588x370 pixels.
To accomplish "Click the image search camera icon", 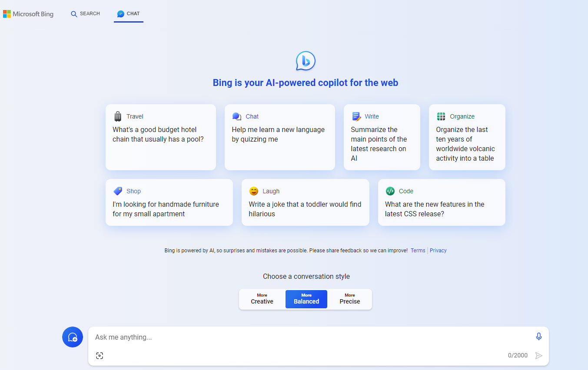I will (x=100, y=356).
